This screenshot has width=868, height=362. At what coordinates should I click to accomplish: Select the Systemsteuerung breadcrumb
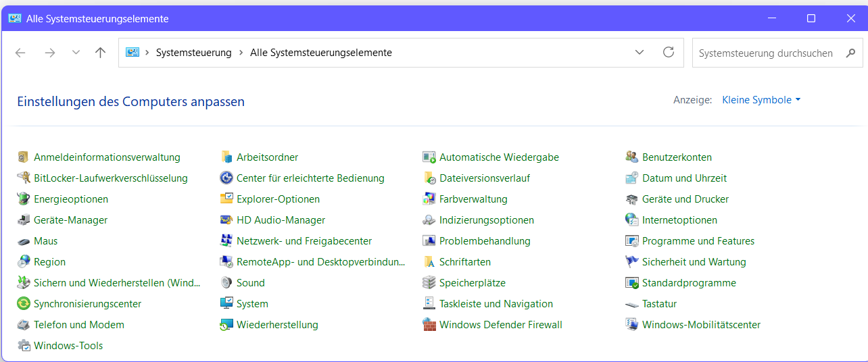(x=193, y=52)
